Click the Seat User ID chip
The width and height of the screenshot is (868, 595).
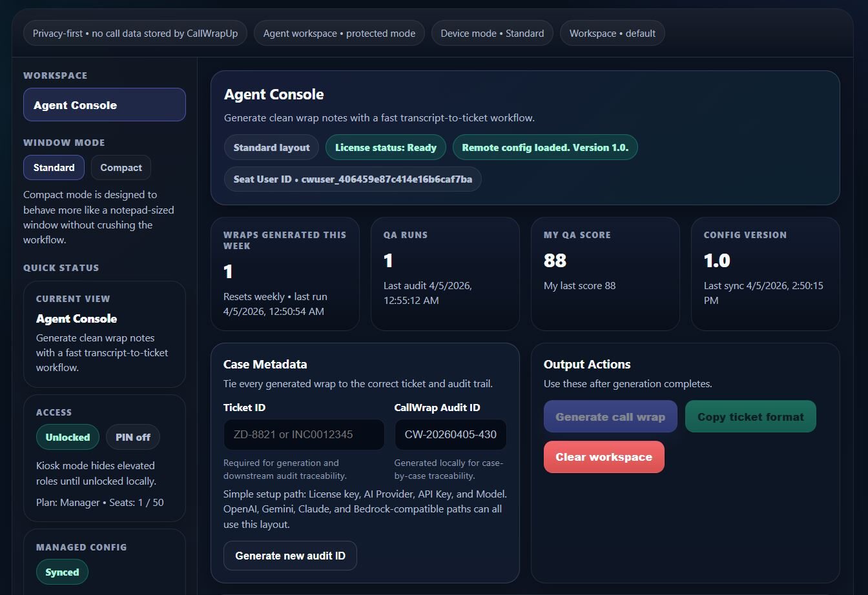coord(353,179)
